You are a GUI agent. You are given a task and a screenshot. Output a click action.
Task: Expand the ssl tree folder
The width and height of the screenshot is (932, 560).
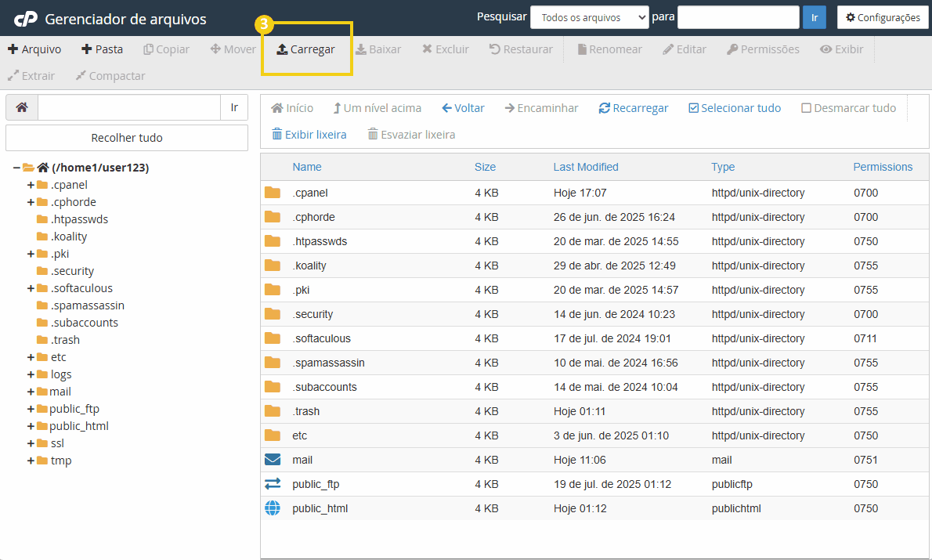pos(31,443)
